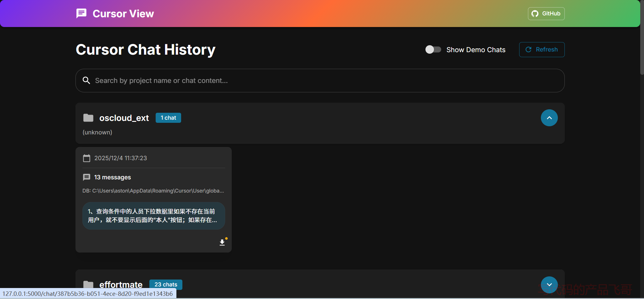Open the chat preview message bubble

coord(153,216)
